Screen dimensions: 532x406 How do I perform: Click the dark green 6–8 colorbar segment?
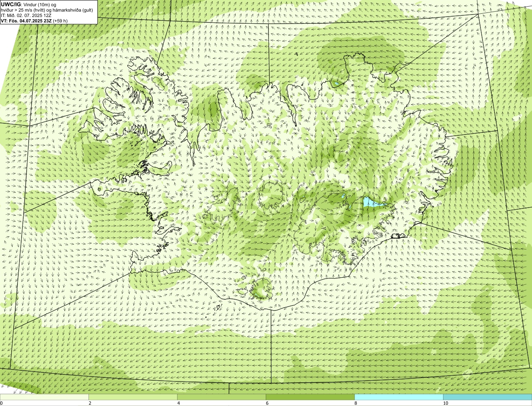pyautogui.click(x=310, y=397)
